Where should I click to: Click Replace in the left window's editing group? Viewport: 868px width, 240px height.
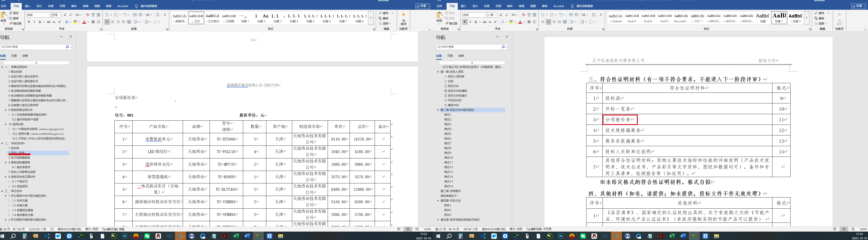pos(383,18)
